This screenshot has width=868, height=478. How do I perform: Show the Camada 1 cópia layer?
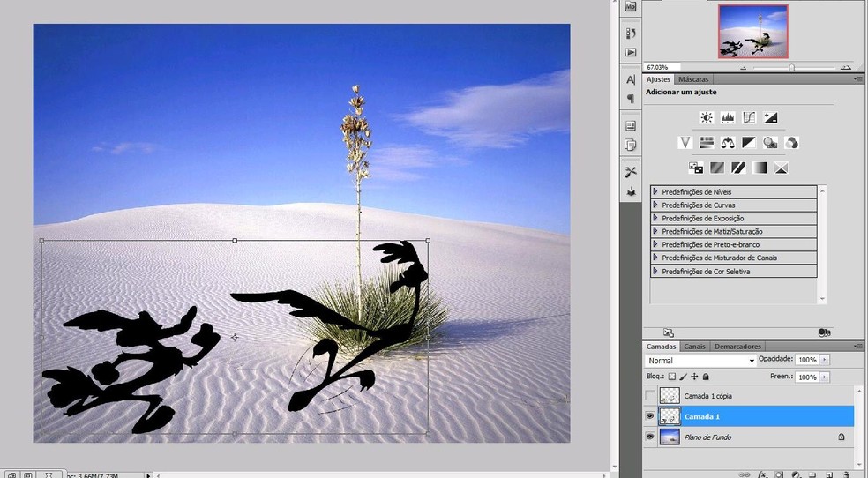click(x=650, y=396)
